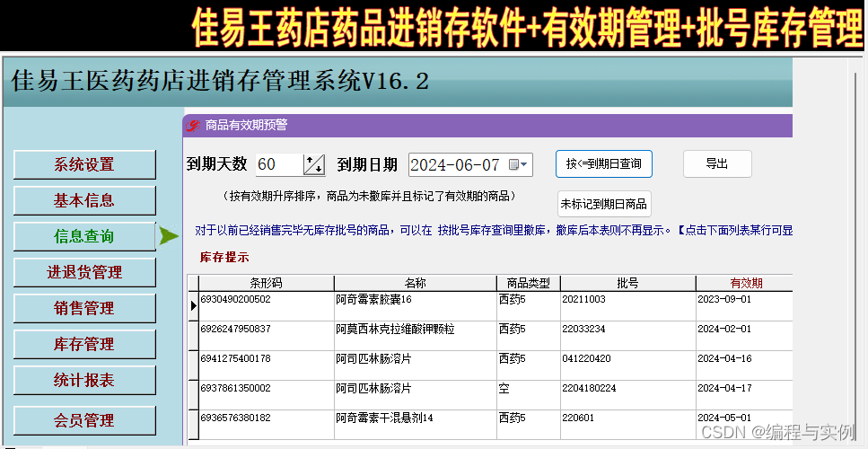Viewport: 868px width, 449px height.
Task: Click the product type cell 空
Action: [x=529, y=395]
